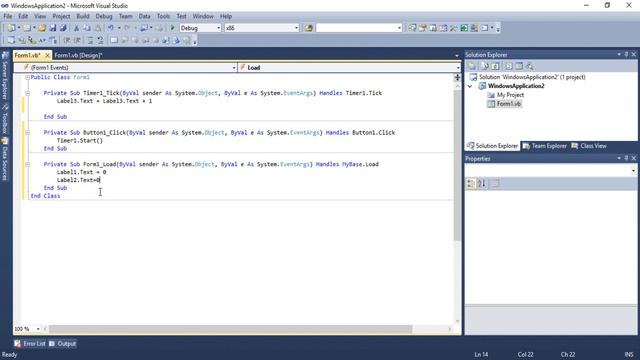640x360 pixels.
Task: Open Load method dropdown
Action: pyautogui.click(x=458, y=68)
